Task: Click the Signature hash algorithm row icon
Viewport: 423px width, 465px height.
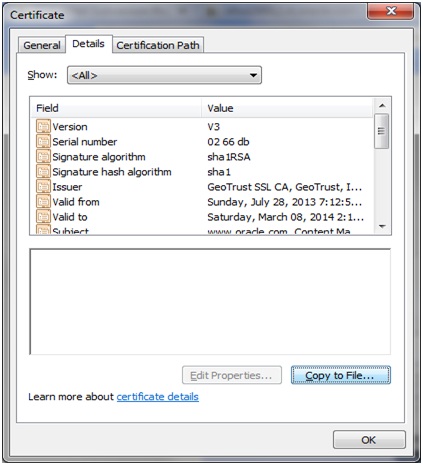Action: pyautogui.click(x=43, y=172)
